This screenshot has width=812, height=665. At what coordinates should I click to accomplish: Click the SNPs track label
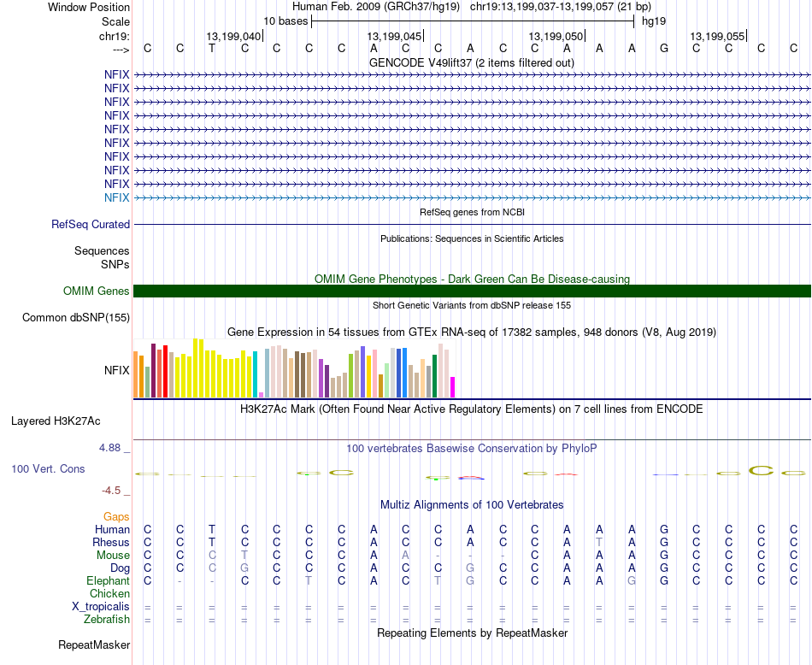[115, 264]
